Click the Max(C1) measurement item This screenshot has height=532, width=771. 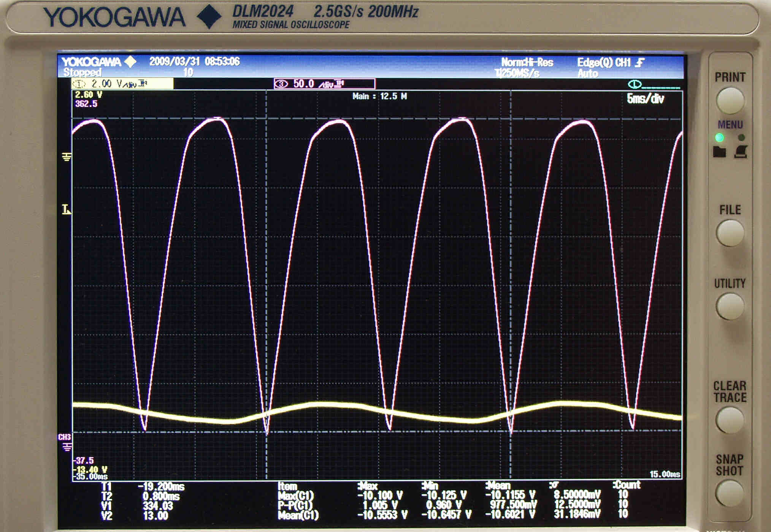click(296, 496)
